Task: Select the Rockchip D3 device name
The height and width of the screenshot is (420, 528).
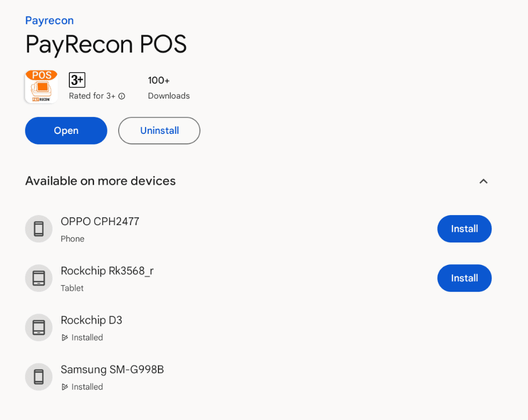Action: click(91, 320)
